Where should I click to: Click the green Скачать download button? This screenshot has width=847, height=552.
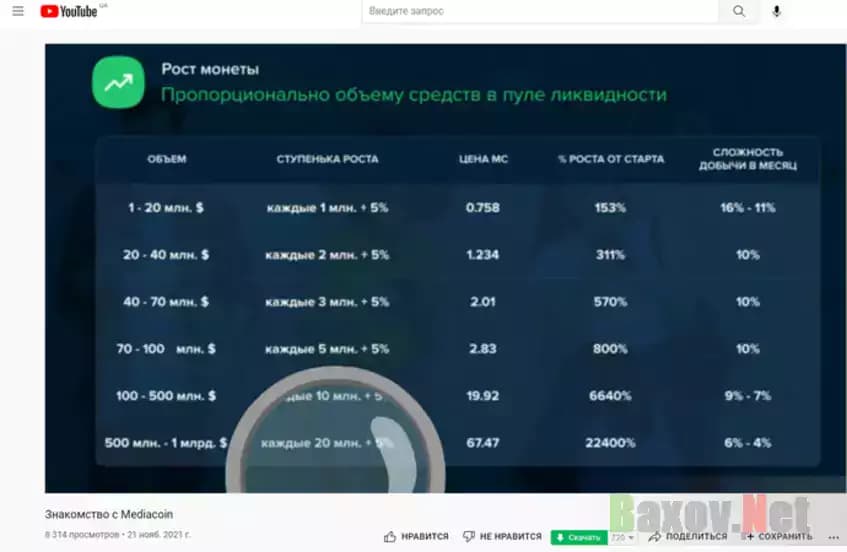578,537
